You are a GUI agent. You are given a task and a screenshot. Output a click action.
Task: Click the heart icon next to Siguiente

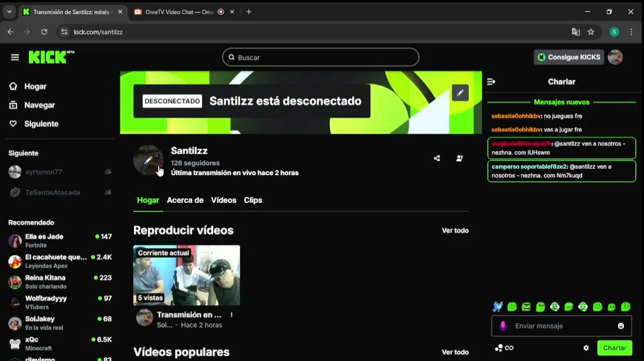click(14, 123)
